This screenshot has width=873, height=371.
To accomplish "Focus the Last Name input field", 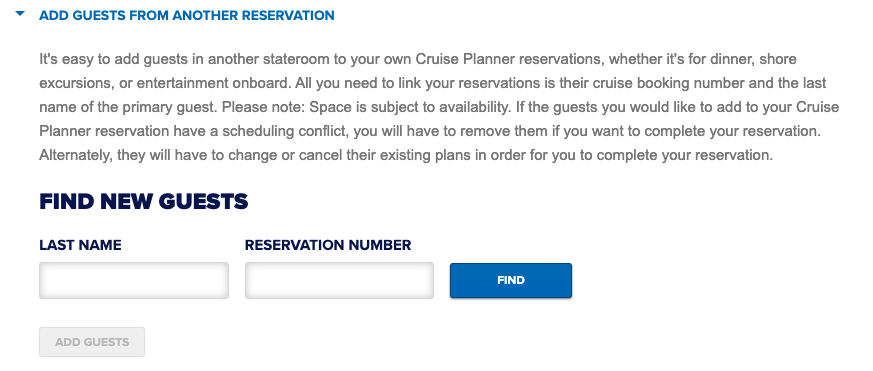I will click(x=134, y=280).
